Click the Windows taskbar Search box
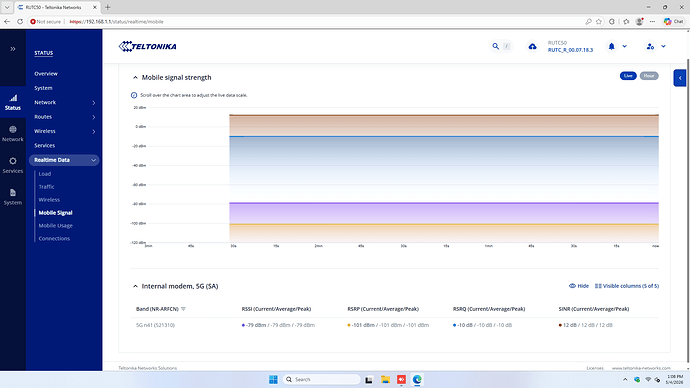 coord(321,379)
